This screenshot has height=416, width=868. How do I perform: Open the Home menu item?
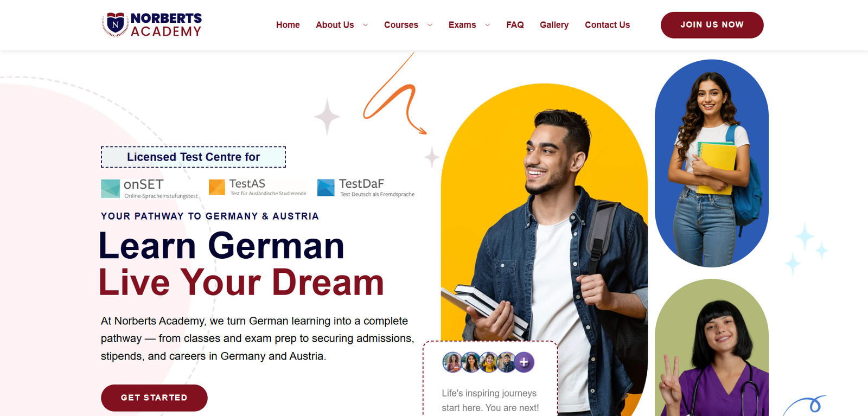click(288, 25)
